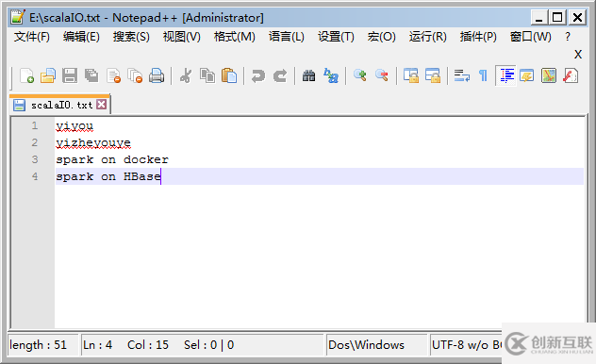Redo action with the Redo arrow
596x364 pixels.
coord(280,75)
